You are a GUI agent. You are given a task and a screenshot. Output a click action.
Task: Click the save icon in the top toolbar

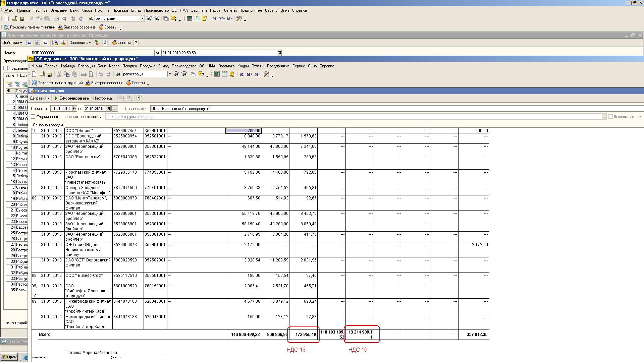[x=22, y=19]
